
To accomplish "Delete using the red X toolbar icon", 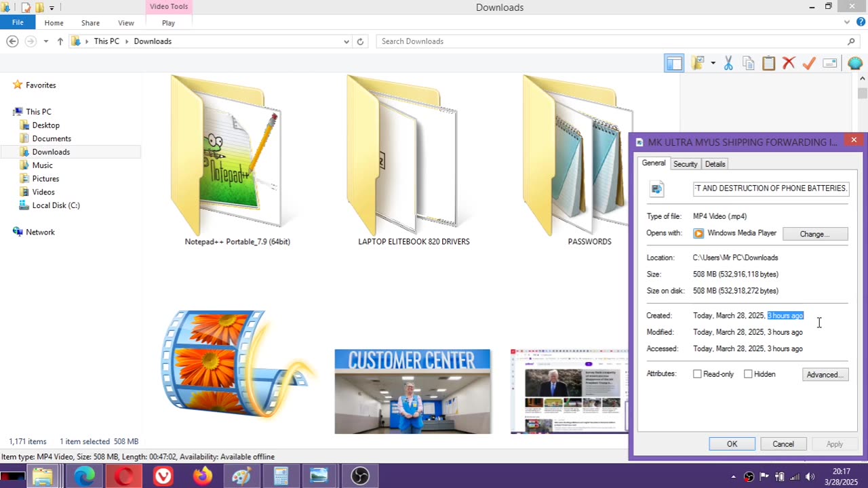I will [789, 64].
